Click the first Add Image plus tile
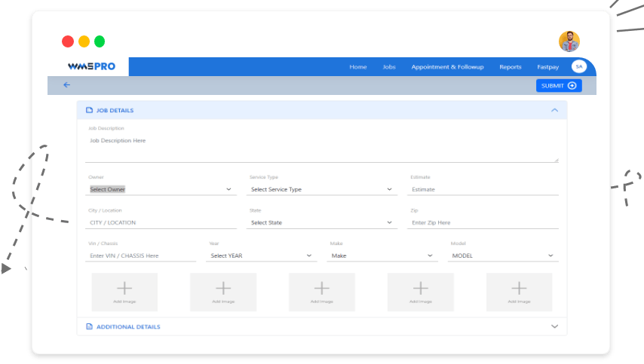This screenshot has height=364, width=644. [124, 292]
